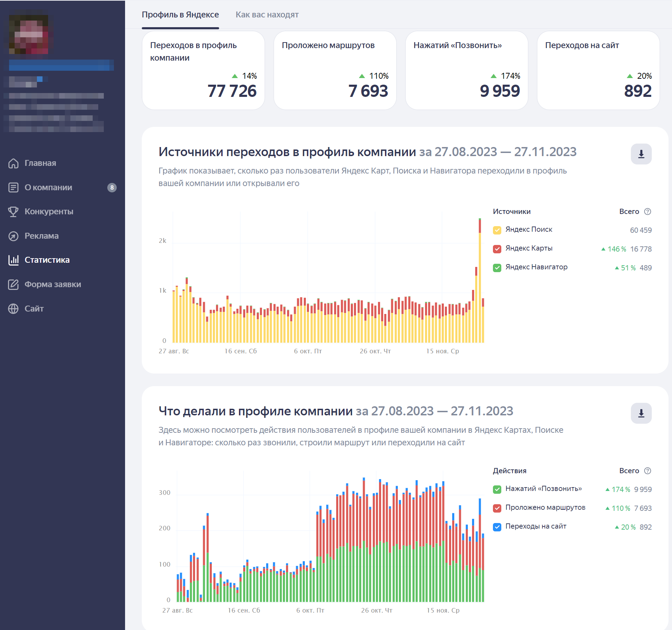Click the Яндекс Поиск legend label
672x630 pixels.
[x=529, y=229]
